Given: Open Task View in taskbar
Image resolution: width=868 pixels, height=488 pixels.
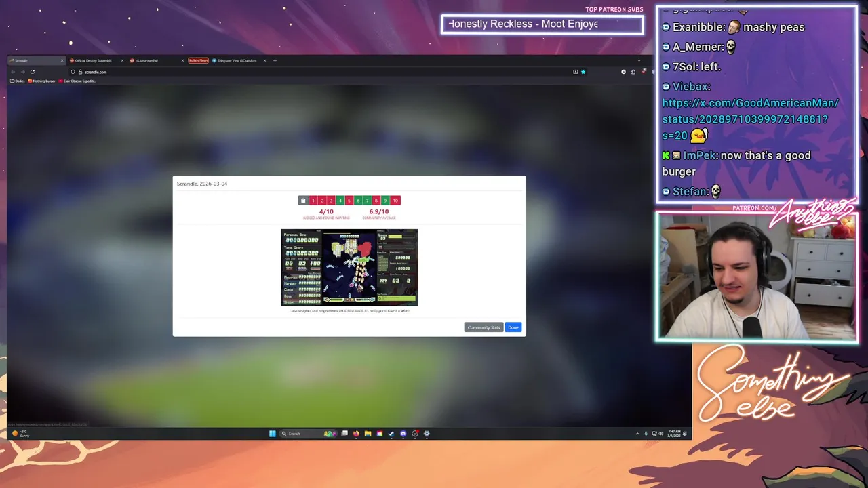Looking at the screenshot, I should click(x=344, y=434).
